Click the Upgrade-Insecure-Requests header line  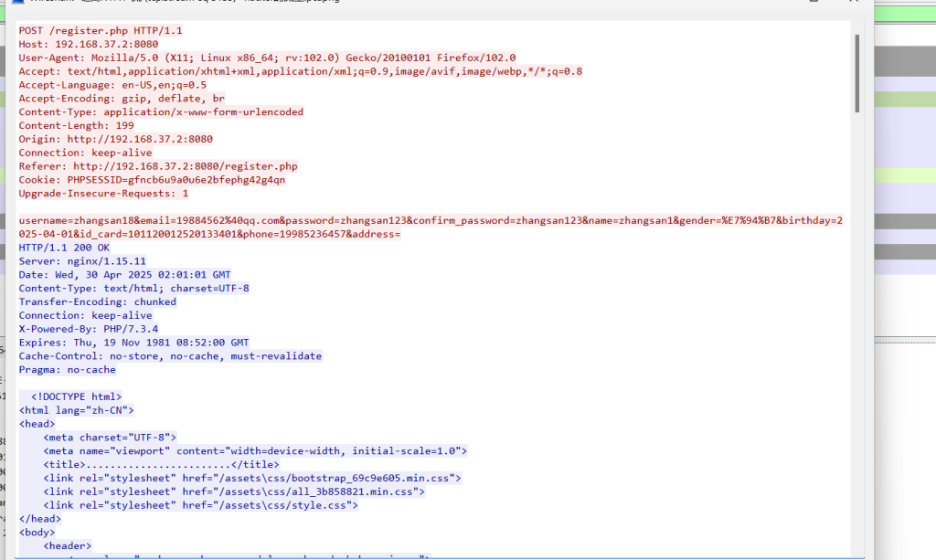point(103,194)
